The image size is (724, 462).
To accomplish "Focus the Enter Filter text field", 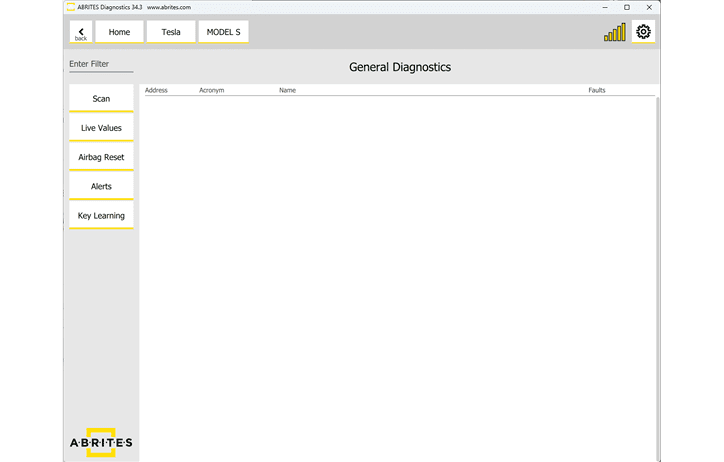I will tap(100, 64).
